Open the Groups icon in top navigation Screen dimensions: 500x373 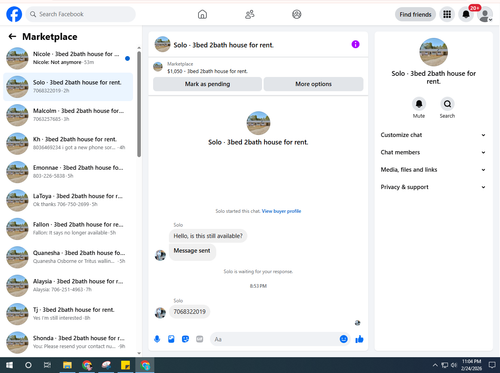click(x=297, y=14)
